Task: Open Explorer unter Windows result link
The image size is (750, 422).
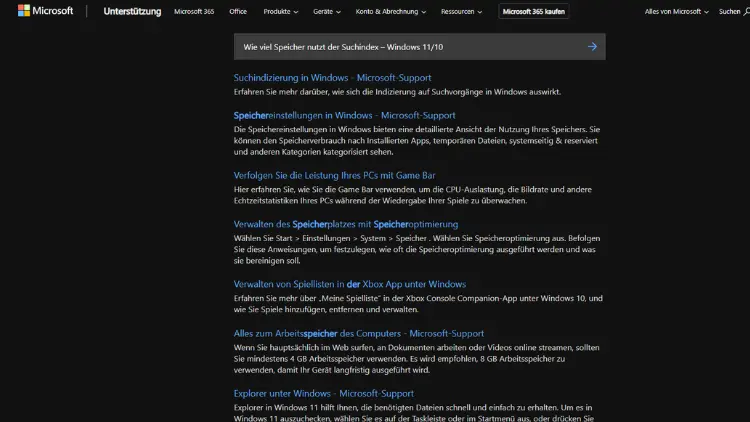Action: (324, 393)
